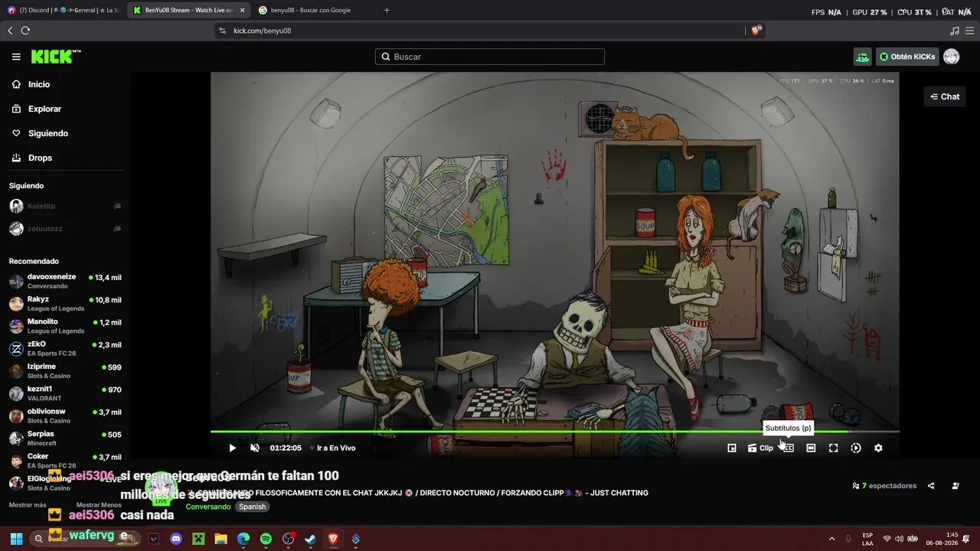Open the Brave browser main menu
The height and width of the screenshot is (551, 980).
(x=969, y=31)
